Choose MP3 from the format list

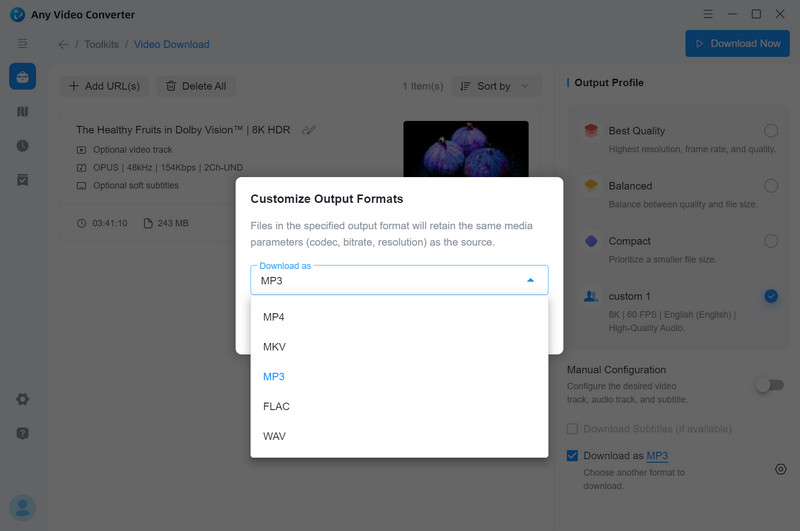pyautogui.click(x=399, y=376)
